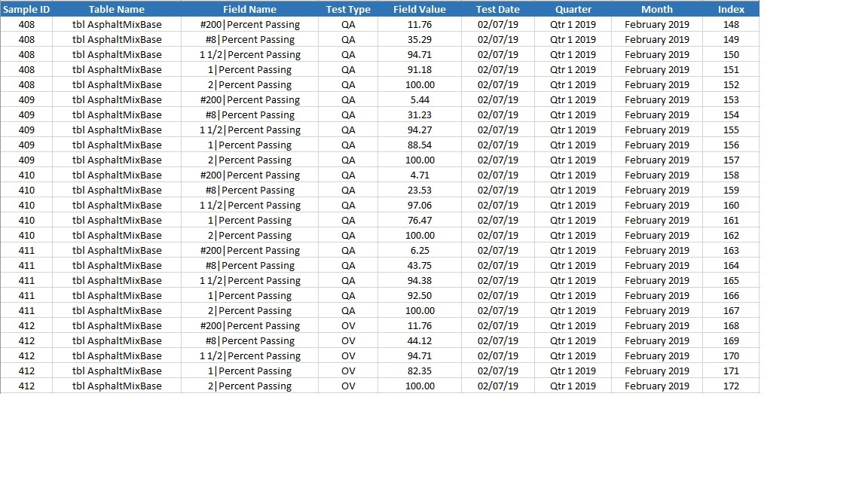Select the Field Value cell 97.06

(x=420, y=206)
